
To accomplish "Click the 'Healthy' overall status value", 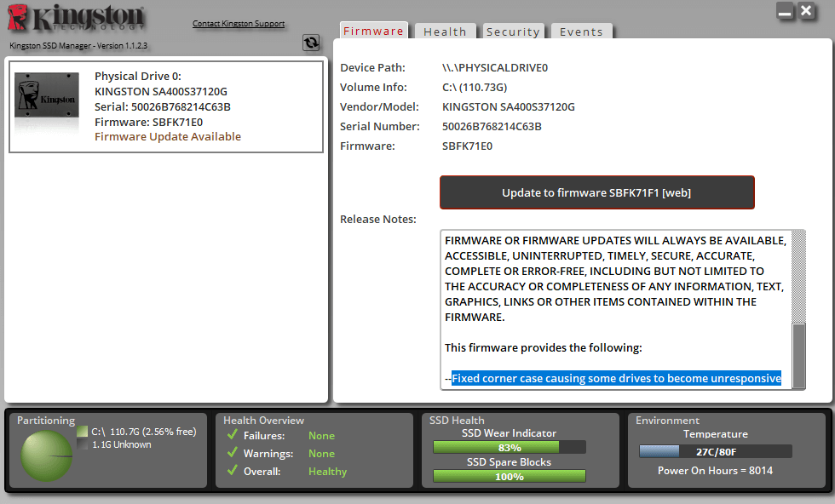I will coord(327,472).
